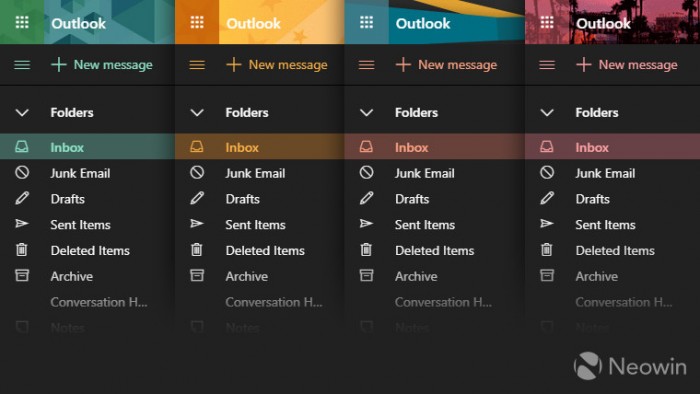Click the Junk Email blocked icon in the green panel

[22, 172]
